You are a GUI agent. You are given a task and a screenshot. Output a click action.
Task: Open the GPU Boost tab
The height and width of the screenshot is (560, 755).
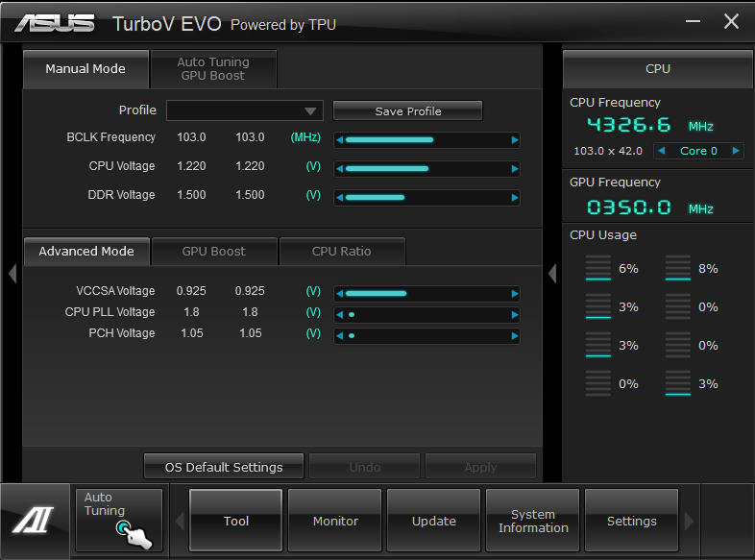(214, 252)
